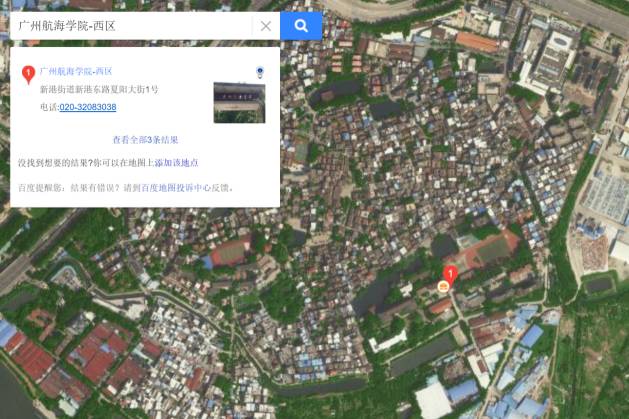Open the location photo thumbnail

(239, 103)
